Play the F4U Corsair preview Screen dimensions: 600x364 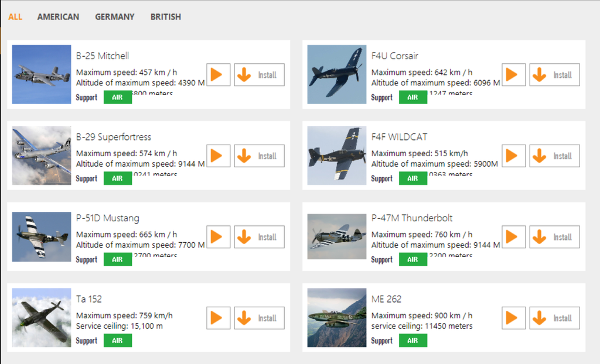tap(513, 75)
